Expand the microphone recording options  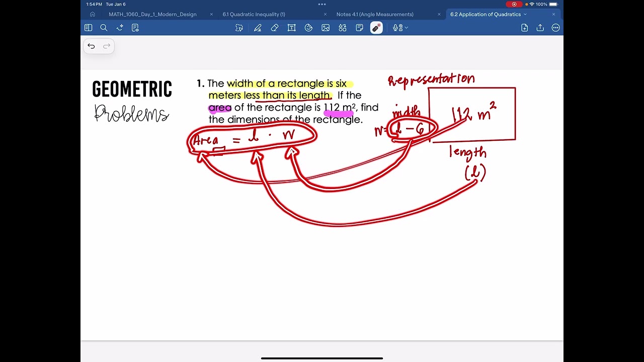pyautogui.click(x=406, y=28)
